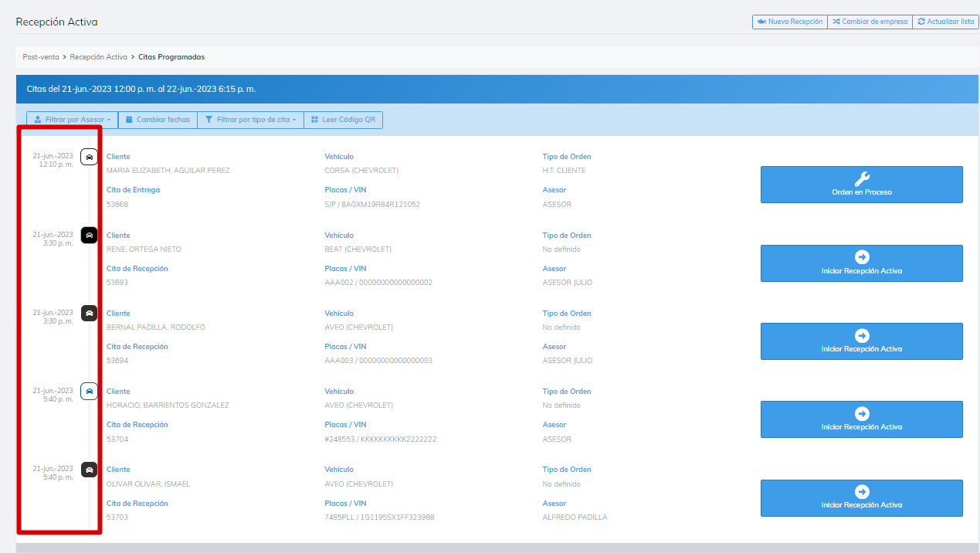The image size is (980, 553).
Task: Click appointment number 53694
Action: [x=117, y=361]
